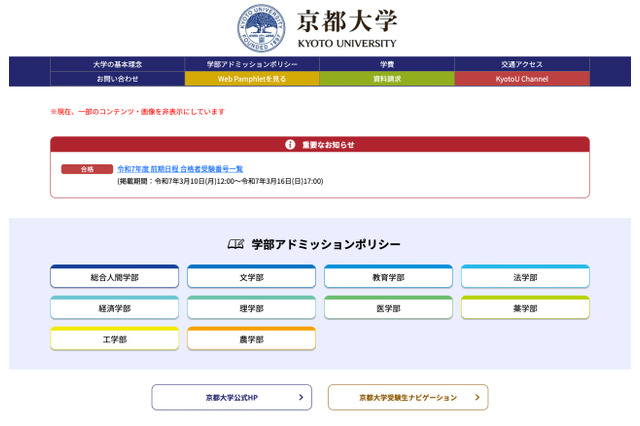Open Web Pamphletを見る yellow menu item
This screenshot has height=426, width=640.
[252, 79]
